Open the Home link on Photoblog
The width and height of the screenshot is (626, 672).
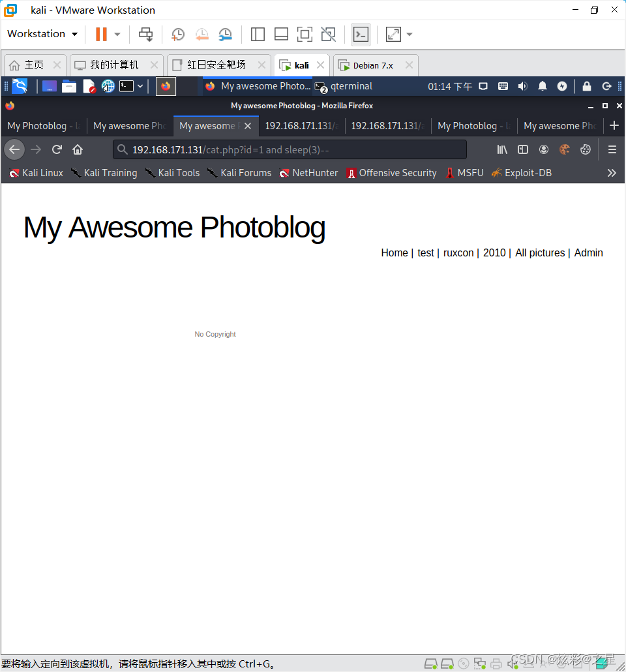click(395, 253)
